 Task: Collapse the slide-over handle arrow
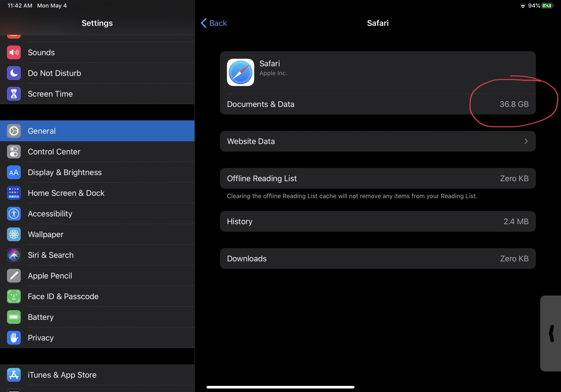click(x=551, y=333)
